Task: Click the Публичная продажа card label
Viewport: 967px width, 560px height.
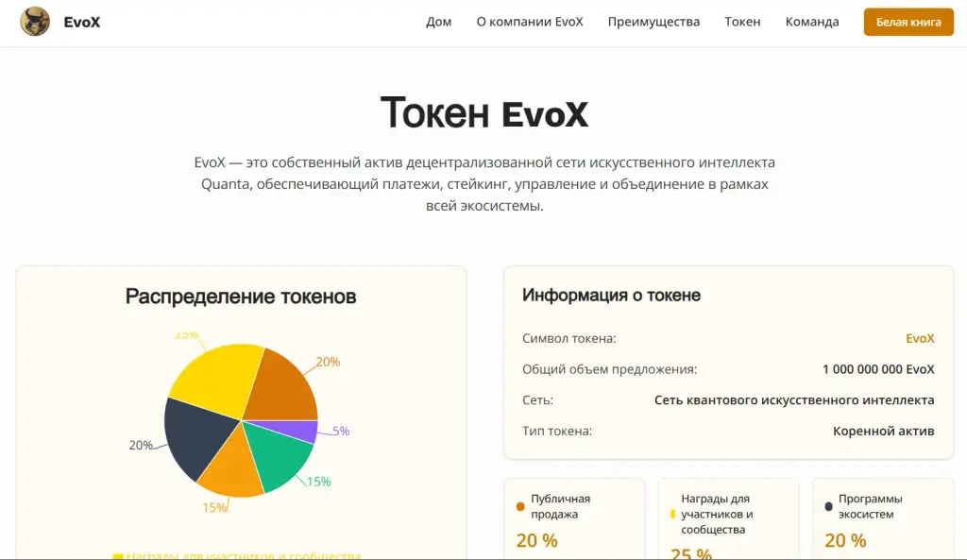Action: [x=561, y=506]
